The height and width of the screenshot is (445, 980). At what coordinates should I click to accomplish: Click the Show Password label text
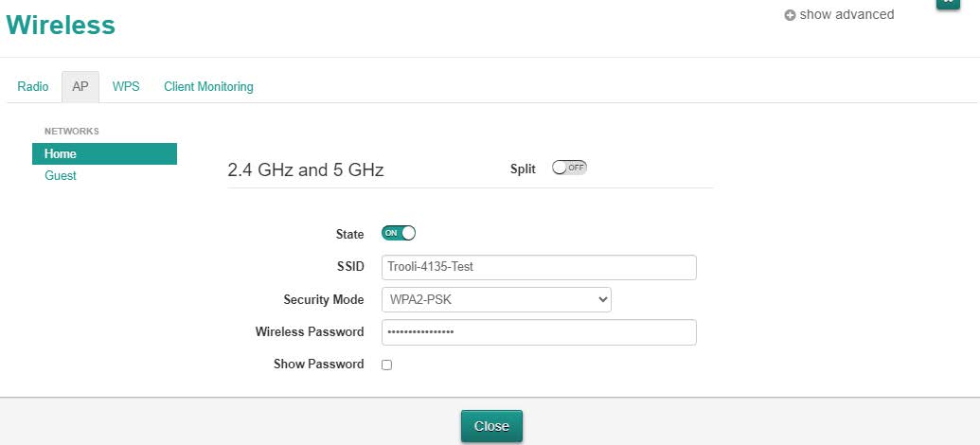(x=318, y=365)
